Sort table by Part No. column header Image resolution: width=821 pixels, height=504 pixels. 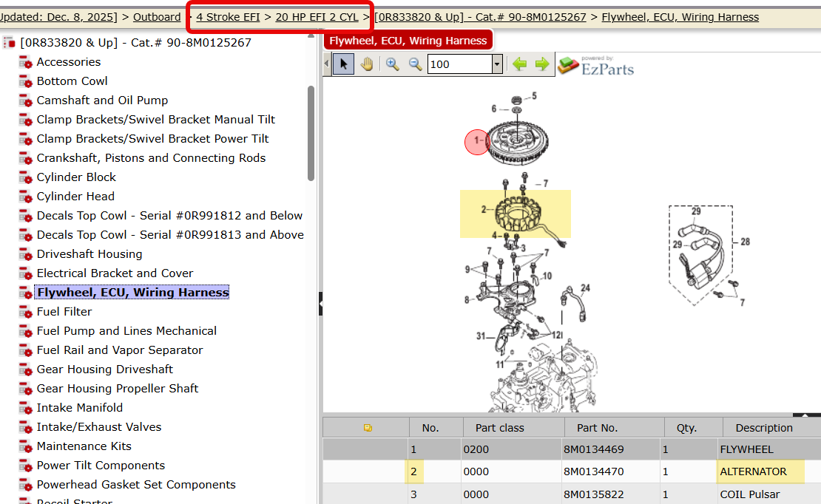point(615,428)
